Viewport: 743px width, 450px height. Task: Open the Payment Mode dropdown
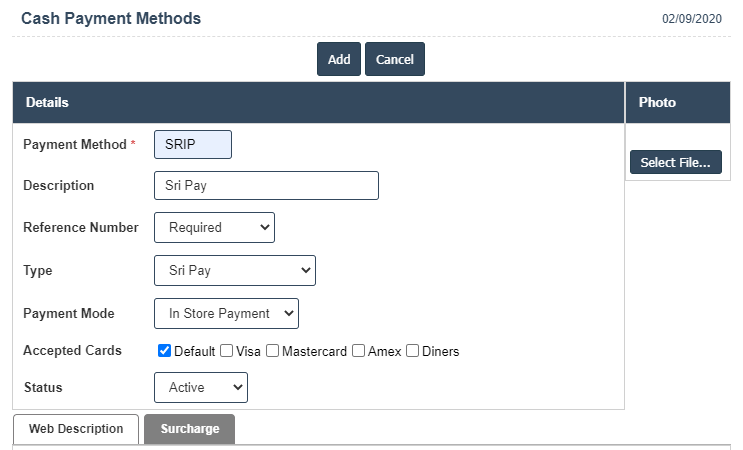point(226,314)
